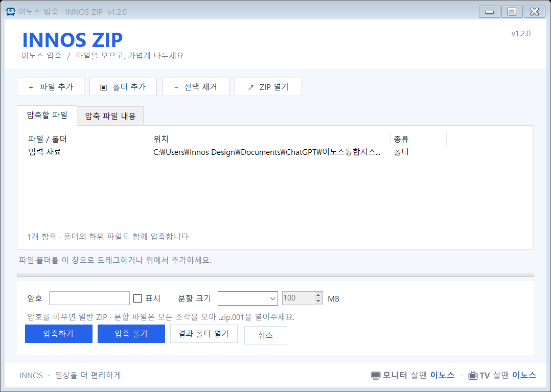Click the 선택 제거 minus button
Viewport: 551px width, 392px height.
[196, 87]
